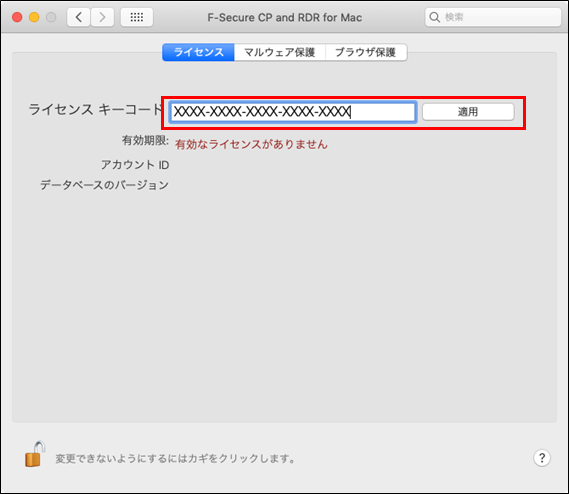The image size is (569, 494).
Task: Click the アカウント ID label
Action: click(x=135, y=165)
